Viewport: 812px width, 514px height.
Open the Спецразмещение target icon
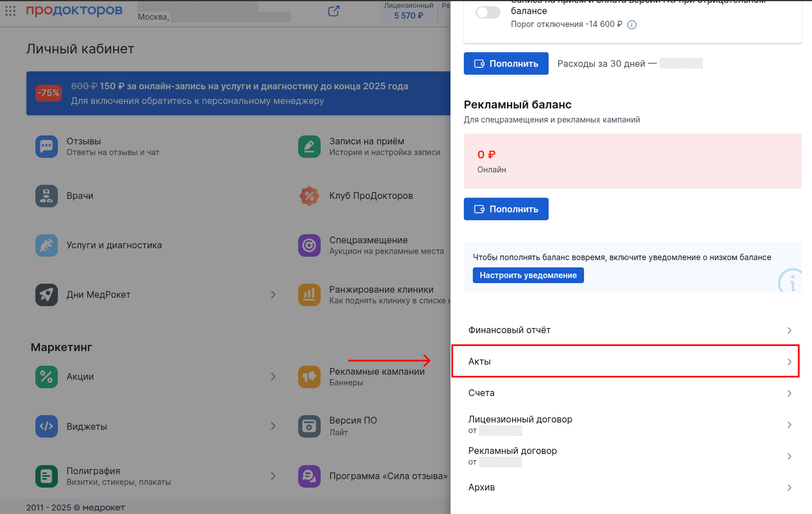tap(309, 245)
